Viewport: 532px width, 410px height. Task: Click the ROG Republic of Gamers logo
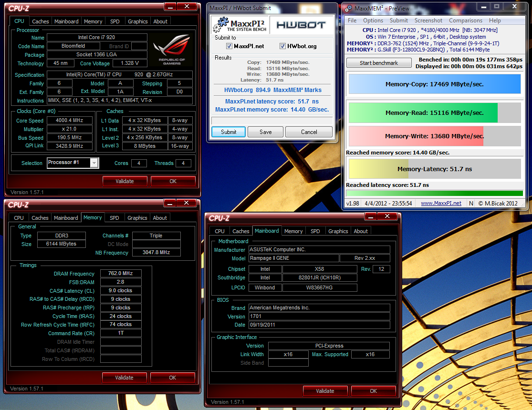[x=172, y=50]
